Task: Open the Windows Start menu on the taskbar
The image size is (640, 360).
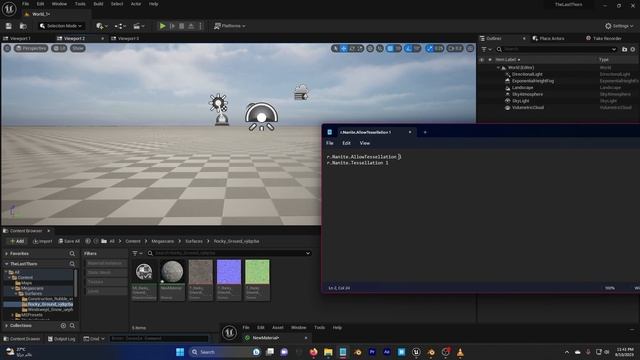Action: point(180,352)
